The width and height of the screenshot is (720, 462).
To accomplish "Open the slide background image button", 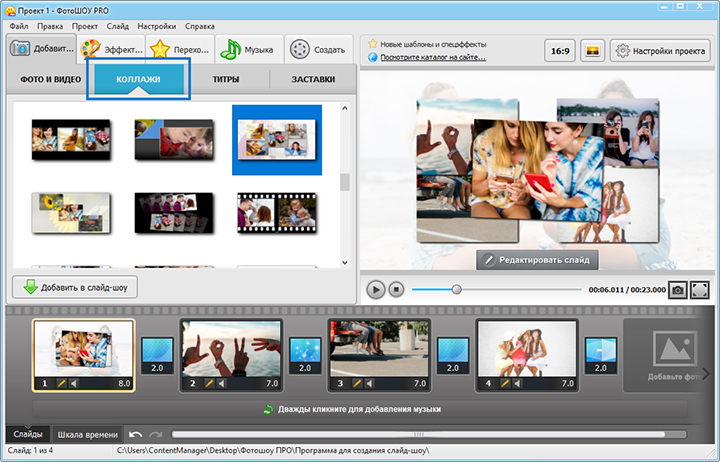I will point(592,50).
